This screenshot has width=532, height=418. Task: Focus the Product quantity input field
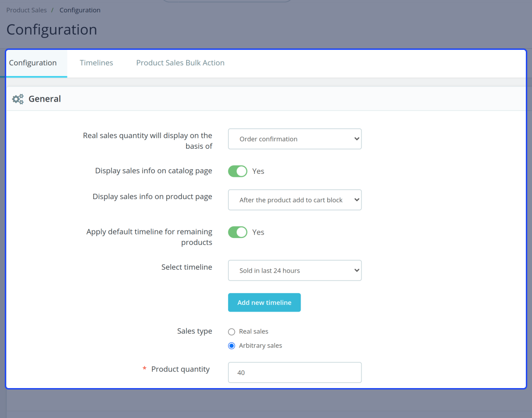pos(295,372)
